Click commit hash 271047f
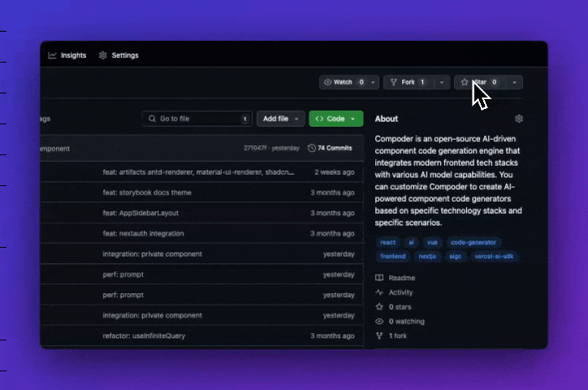 pos(255,148)
